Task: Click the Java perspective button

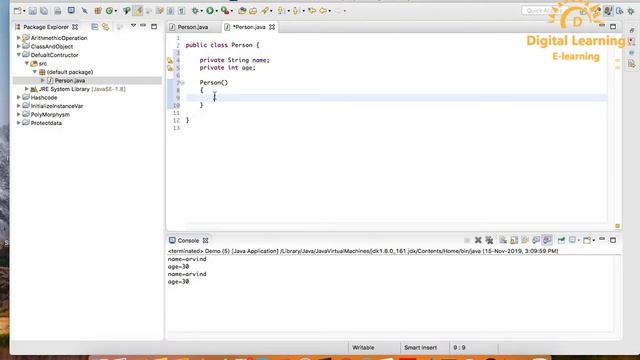Action: [x=608, y=11]
